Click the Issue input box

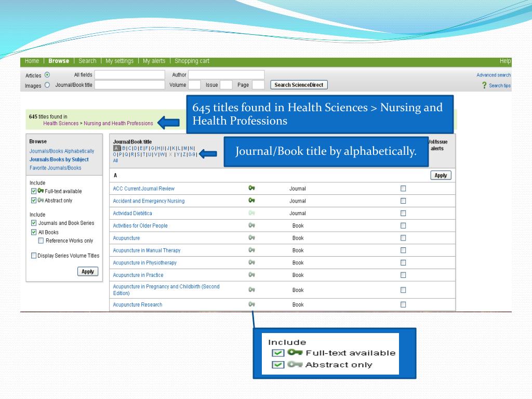226,85
